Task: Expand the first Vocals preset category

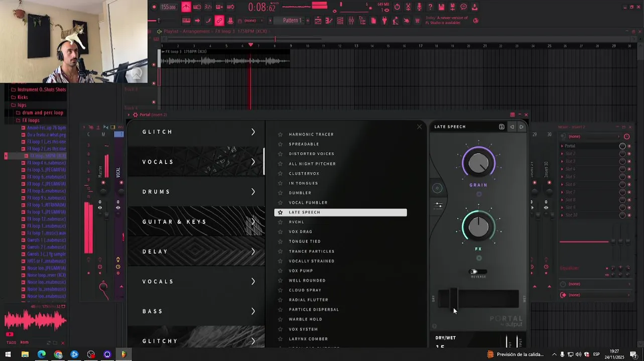Action: (x=196, y=161)
